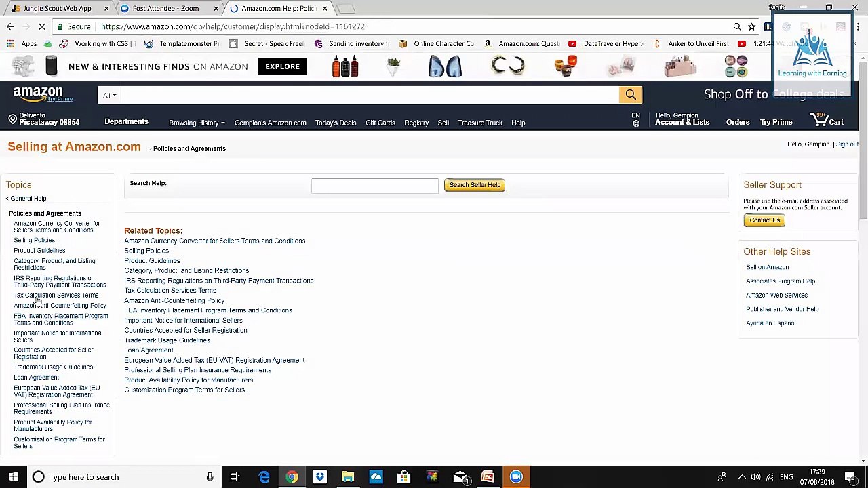Open the shopping Cart icon
This screenshot has height=488, width=868.
click(x=827, y=121)
